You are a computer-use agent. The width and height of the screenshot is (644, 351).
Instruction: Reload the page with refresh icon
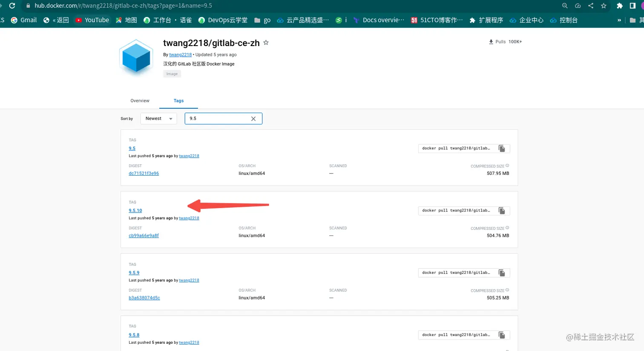point(12,6)
